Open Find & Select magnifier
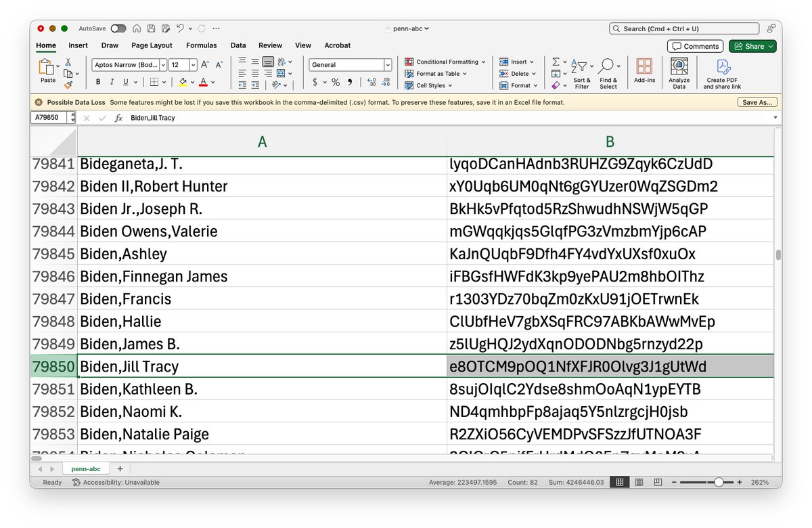Viewport: 812px width, 528px height. point(608,74)
